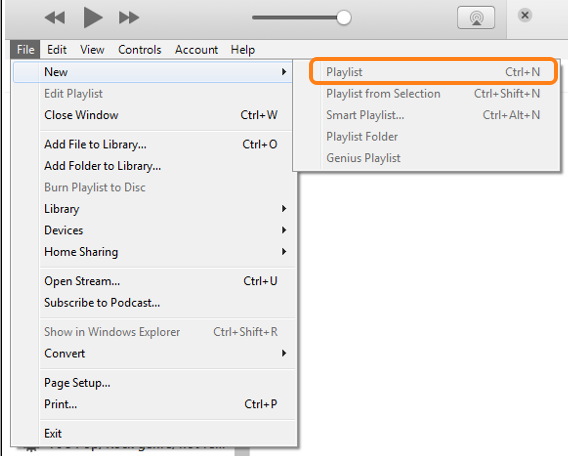Open Page Setup… from File menu
The image size is (568, 456).
pos(153,383)
